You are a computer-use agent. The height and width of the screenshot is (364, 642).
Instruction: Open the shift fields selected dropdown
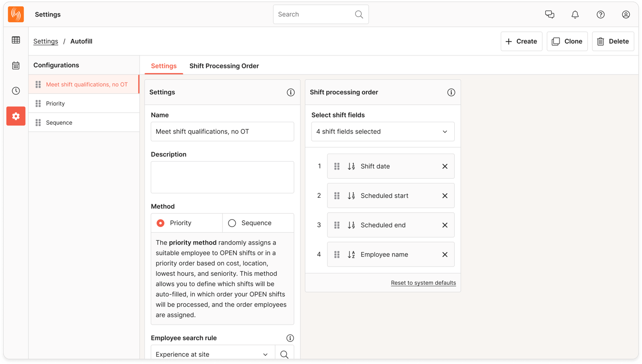(383, 132)
